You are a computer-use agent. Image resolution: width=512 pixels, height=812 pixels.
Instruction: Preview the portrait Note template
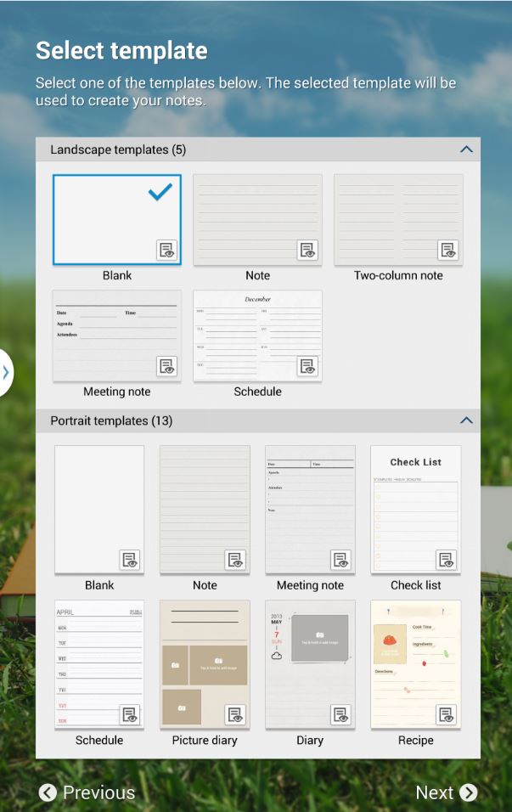(235, 560)
